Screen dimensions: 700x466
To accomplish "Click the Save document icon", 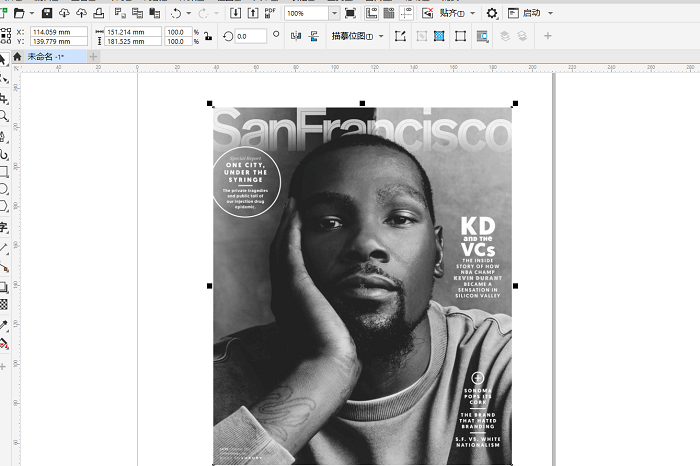I will (x=47, y=13).
